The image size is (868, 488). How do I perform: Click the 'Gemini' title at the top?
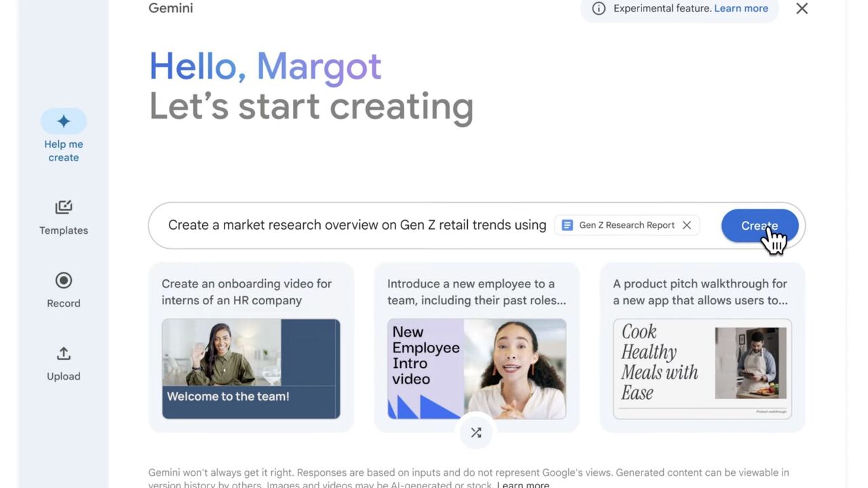pyautogui.click(x=171, y=9)
